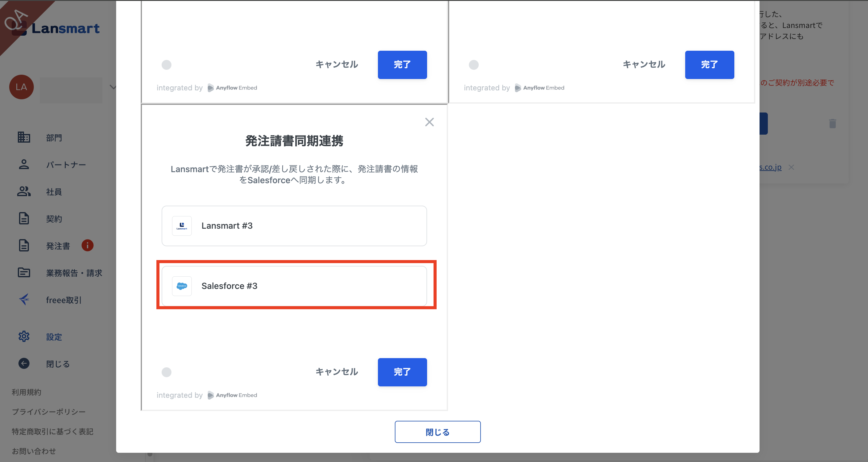Close the 発注請書同期連携 dialog with X
Image resolution: width=868 pixels, height=462 pixels.
429,122
